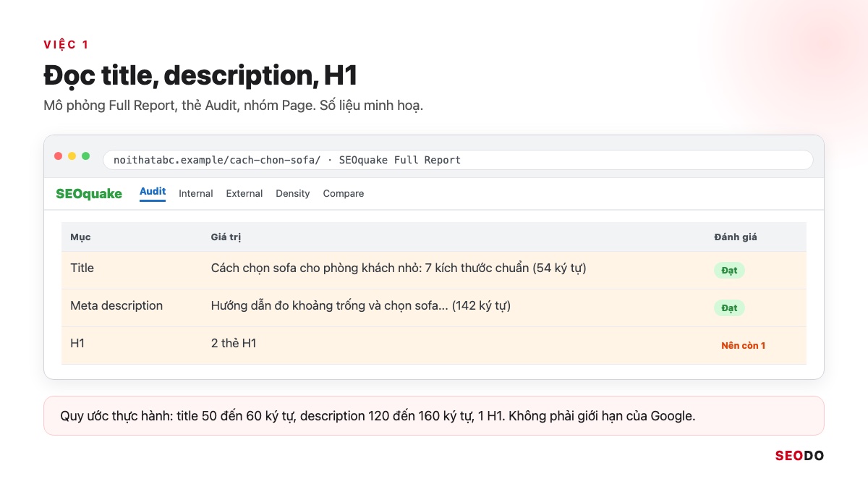Open the Density tab
This screenshot has height=479, width=868.
[293, 193]
